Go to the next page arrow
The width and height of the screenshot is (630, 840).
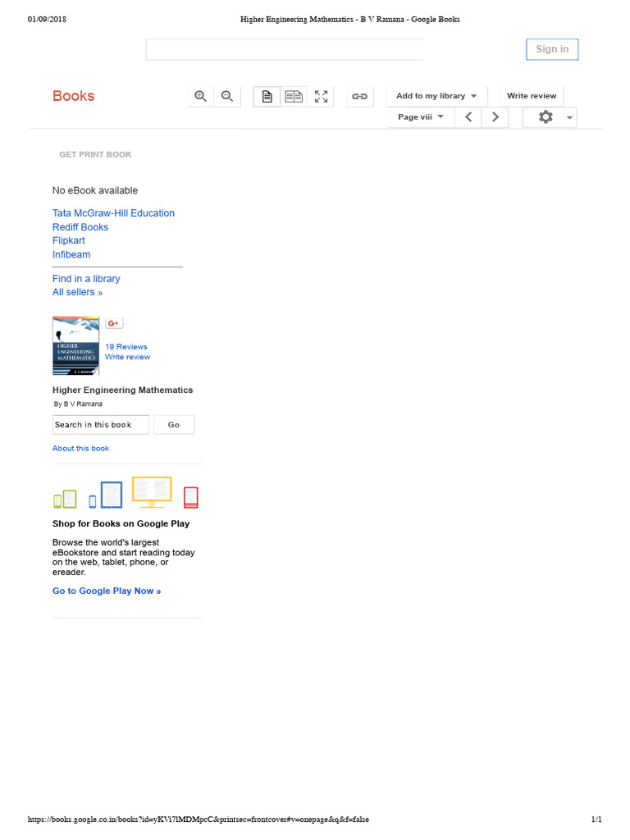pyautogui.click(x=495, y=116)
